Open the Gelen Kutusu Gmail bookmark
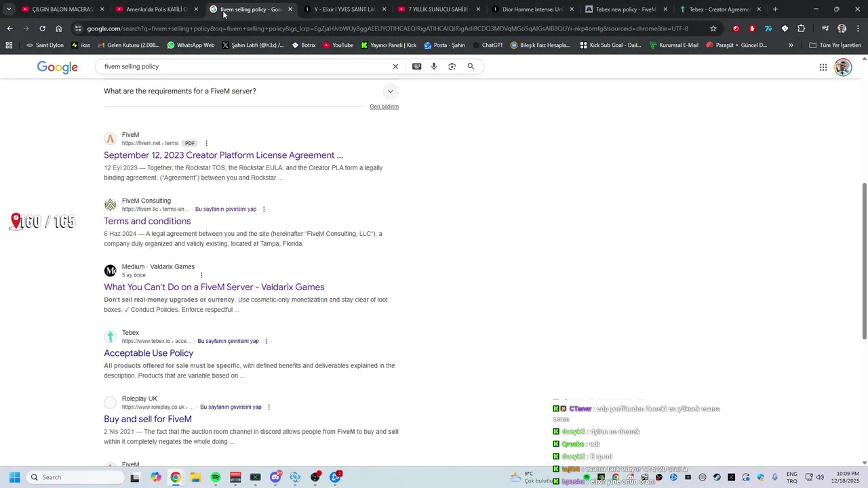Image resolution: width=868 pixels, height=488 pixels. 129,45
